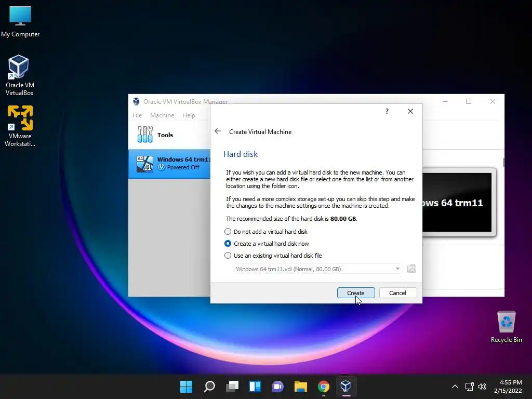Go back with the wizard's back arrow

218,131
